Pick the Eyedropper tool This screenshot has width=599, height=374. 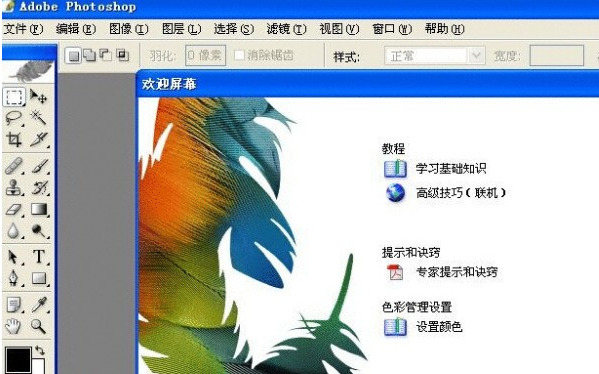pyautogui.click(x=39, y=304)
